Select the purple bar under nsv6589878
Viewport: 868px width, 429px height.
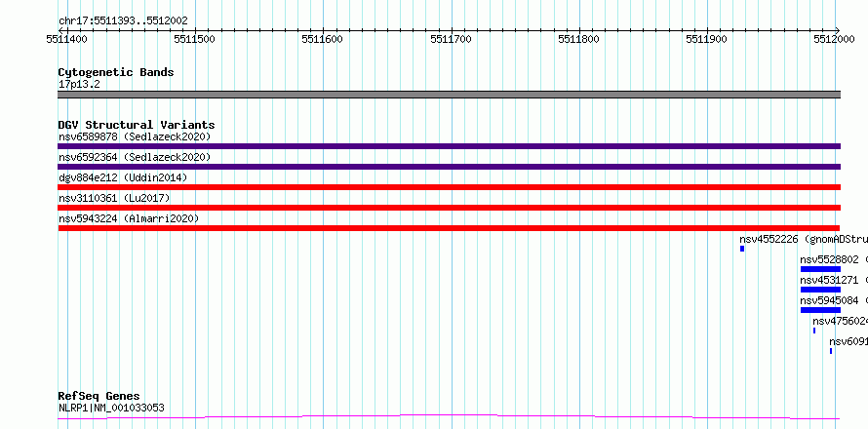(x=449, y=146)
